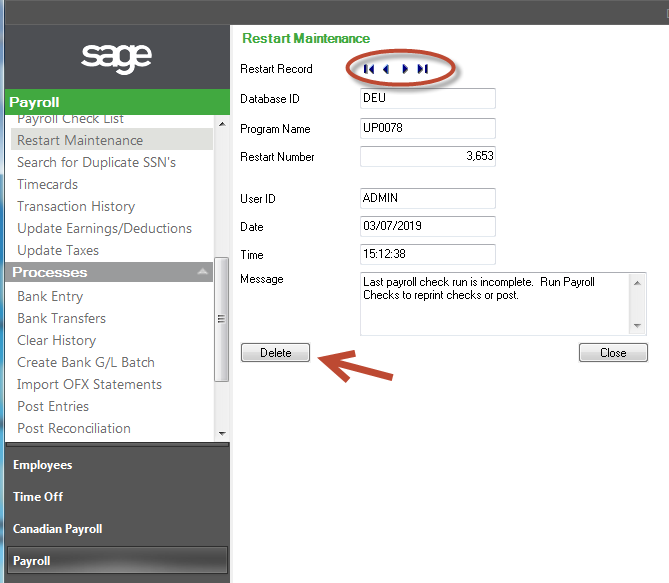This screenshot has height=583, width=669.
Task: Open Bank Entry process
Action: tap(50, 297)
